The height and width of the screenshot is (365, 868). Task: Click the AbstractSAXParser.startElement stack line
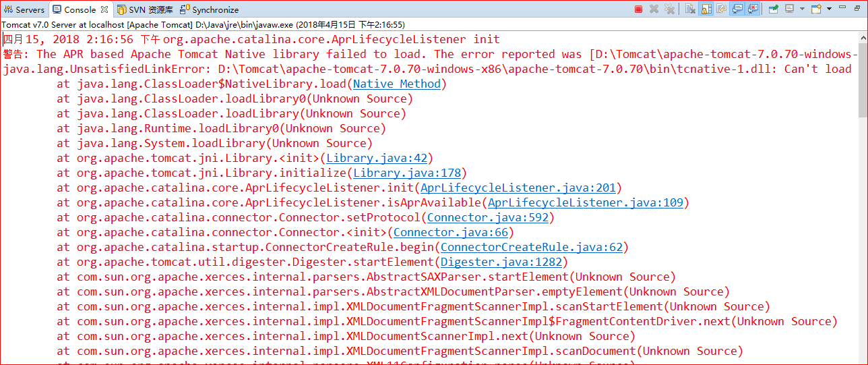tap(366, 277)
